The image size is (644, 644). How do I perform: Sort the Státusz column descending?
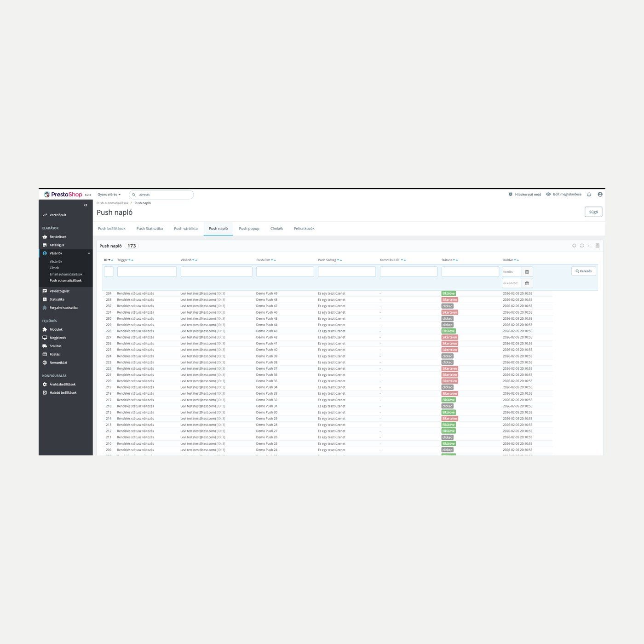click(454, 260)
